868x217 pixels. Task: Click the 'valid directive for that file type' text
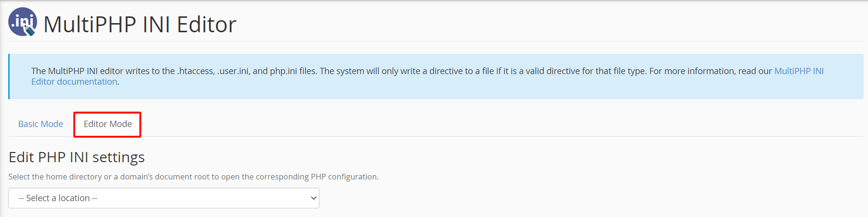pyautogui.click(x=585, y=71)
